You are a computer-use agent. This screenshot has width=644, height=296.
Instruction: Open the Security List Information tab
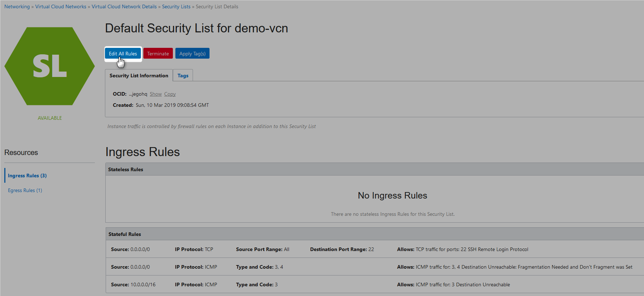point(139,76)
